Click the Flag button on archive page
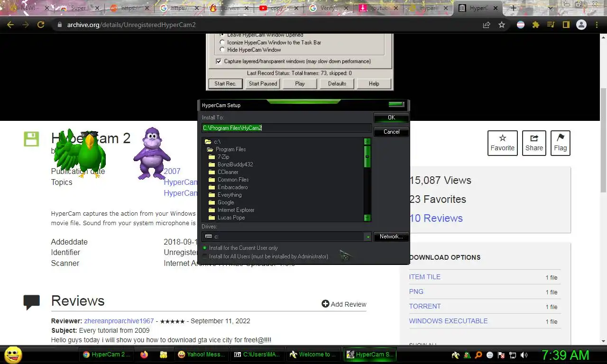Viewport: 607px width, 364px height. pos(561,143)
